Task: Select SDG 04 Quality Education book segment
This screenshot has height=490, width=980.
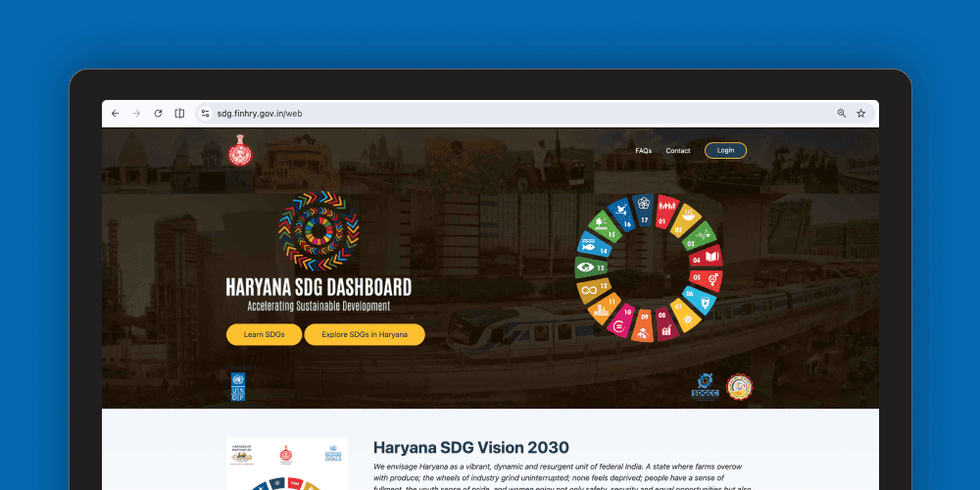Action: tap(706, 256)
